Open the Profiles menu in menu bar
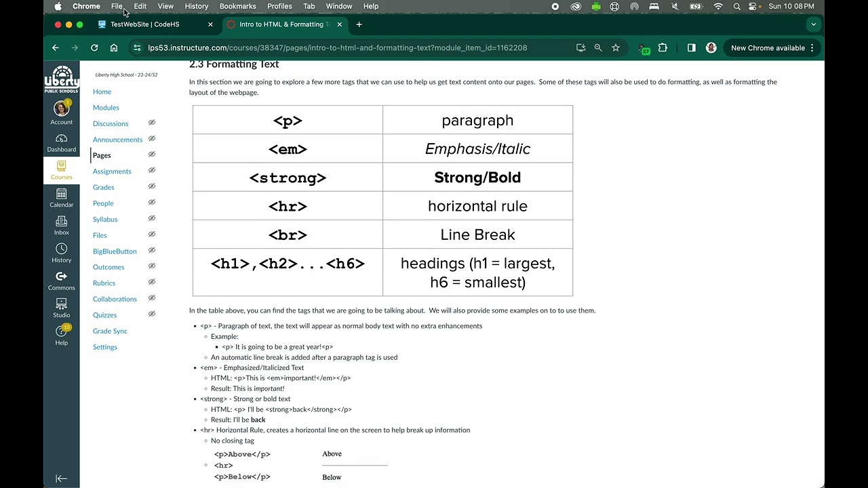 279,6
